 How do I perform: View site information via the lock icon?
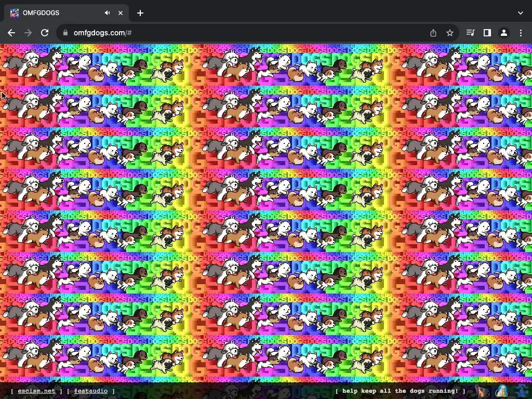65,33
